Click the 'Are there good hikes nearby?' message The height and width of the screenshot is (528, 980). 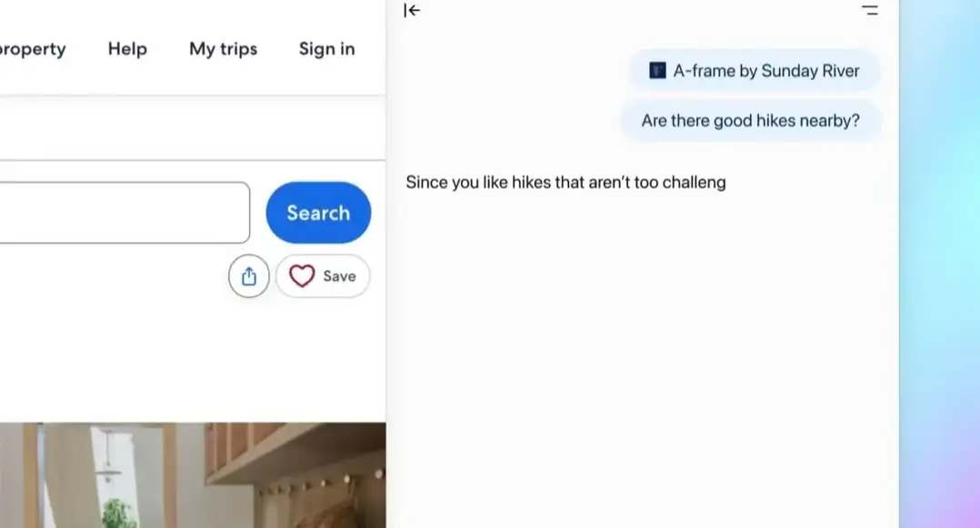[x=751, y=121]
